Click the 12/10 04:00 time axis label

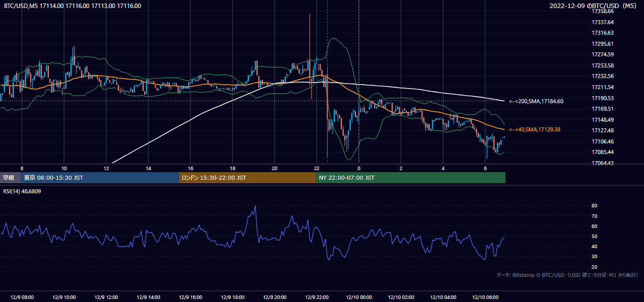click(x=443, y=297)
